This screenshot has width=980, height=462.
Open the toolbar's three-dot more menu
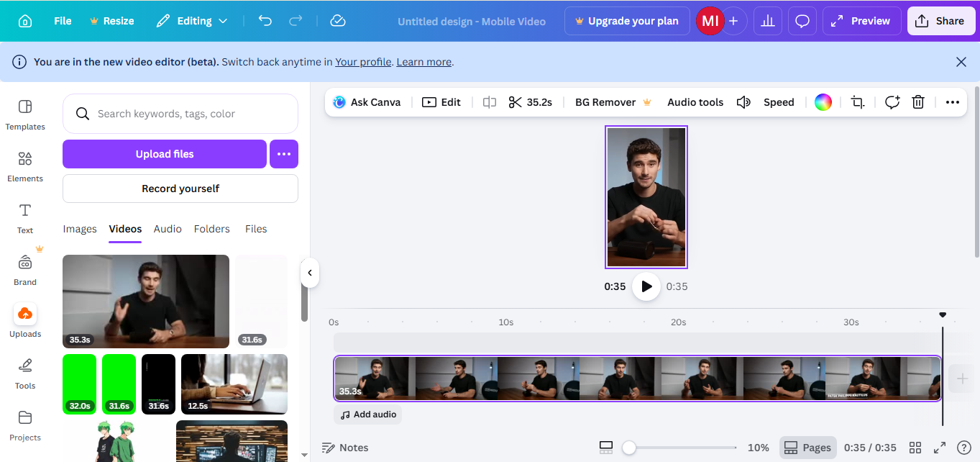click(952, 102)
